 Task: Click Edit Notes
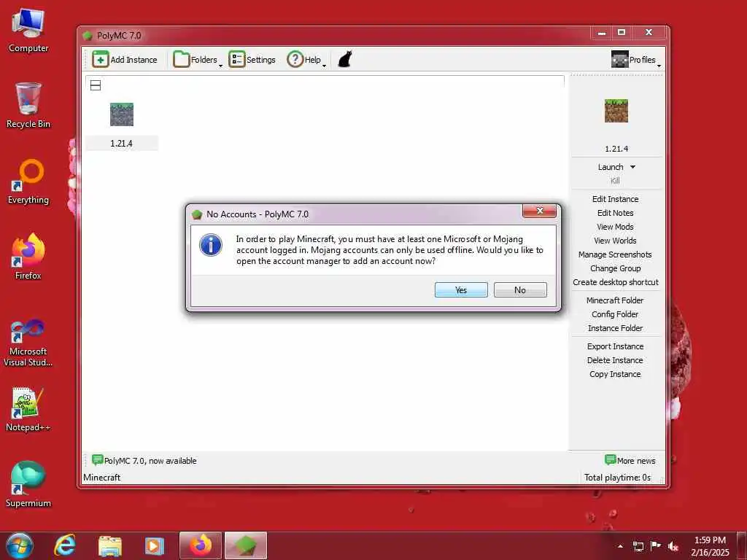tap(615, 213)
